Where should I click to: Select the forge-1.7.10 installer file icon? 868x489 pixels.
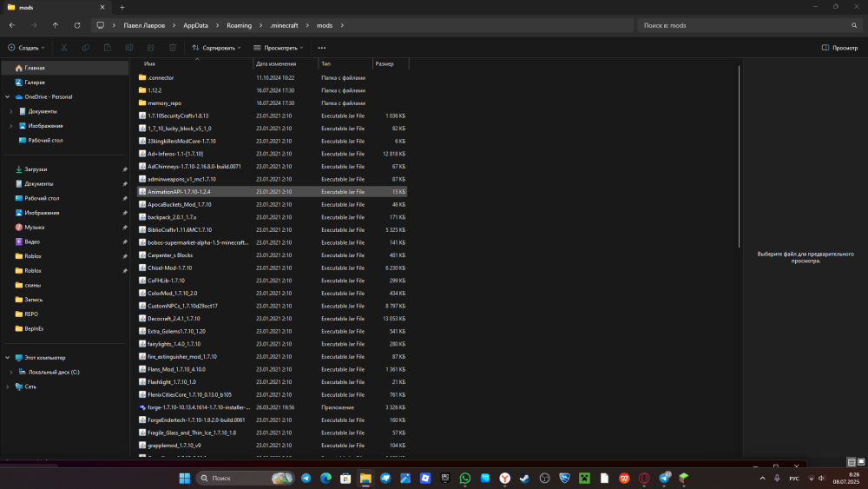point(142,407)
